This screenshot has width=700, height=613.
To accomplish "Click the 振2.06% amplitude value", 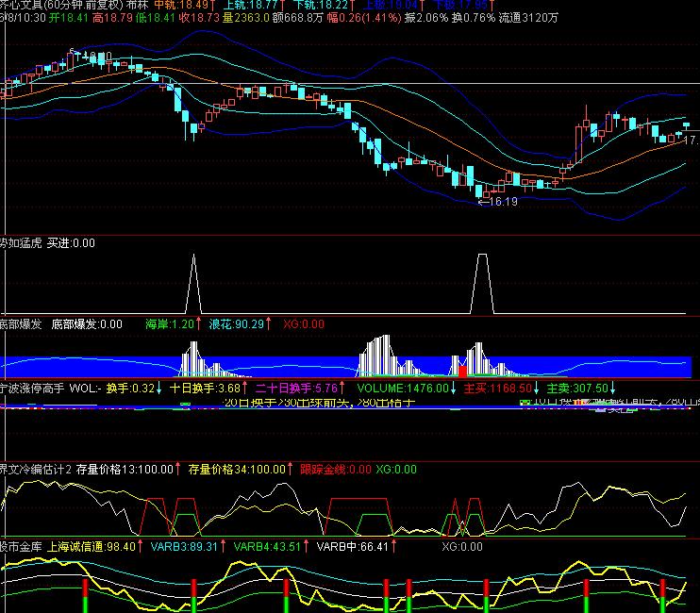I will (x=425, y=18).
